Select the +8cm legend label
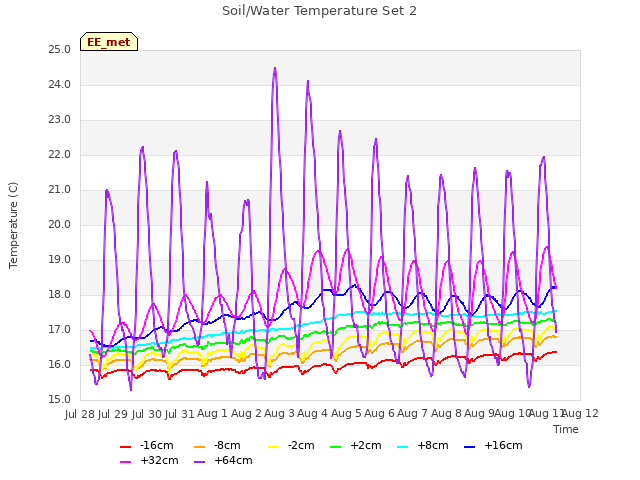 pyautogui.click(x=433, y=445)
